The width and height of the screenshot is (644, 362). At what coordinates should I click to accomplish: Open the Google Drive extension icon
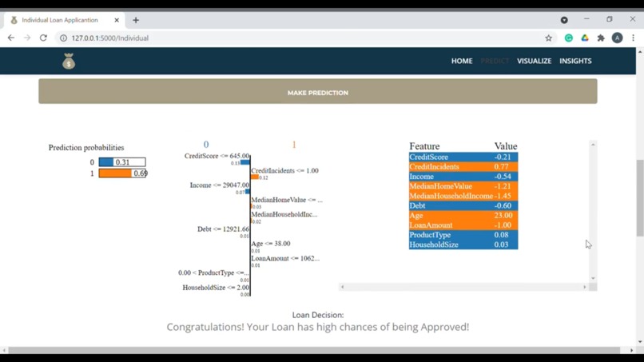pyautogui.click(x=585, y=38)
